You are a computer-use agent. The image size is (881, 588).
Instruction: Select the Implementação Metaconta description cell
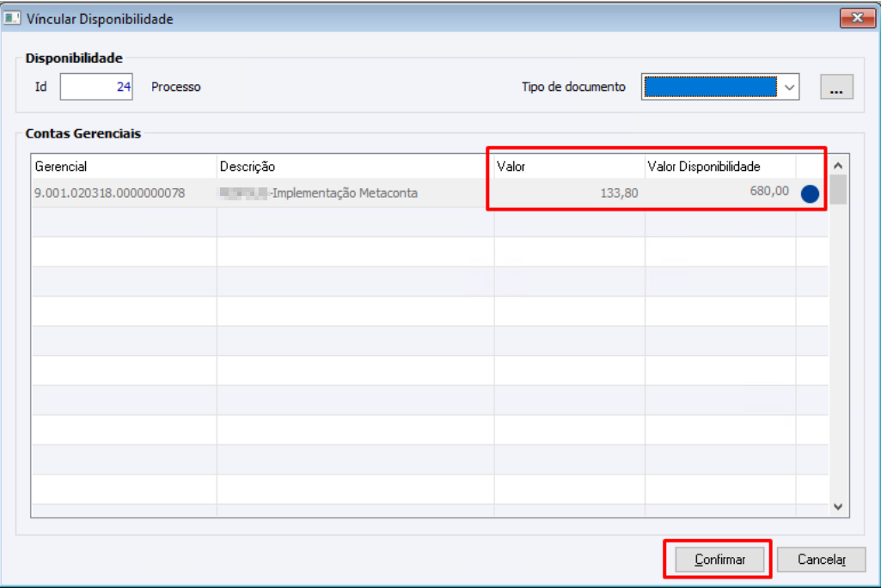[355, 193]
